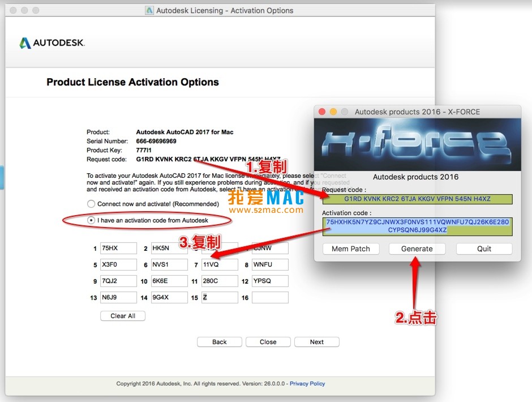The height and width of the screenshot is (402, 532).
Task: Click activation field 14 containing 9G4X
Action: coord(169,297)
